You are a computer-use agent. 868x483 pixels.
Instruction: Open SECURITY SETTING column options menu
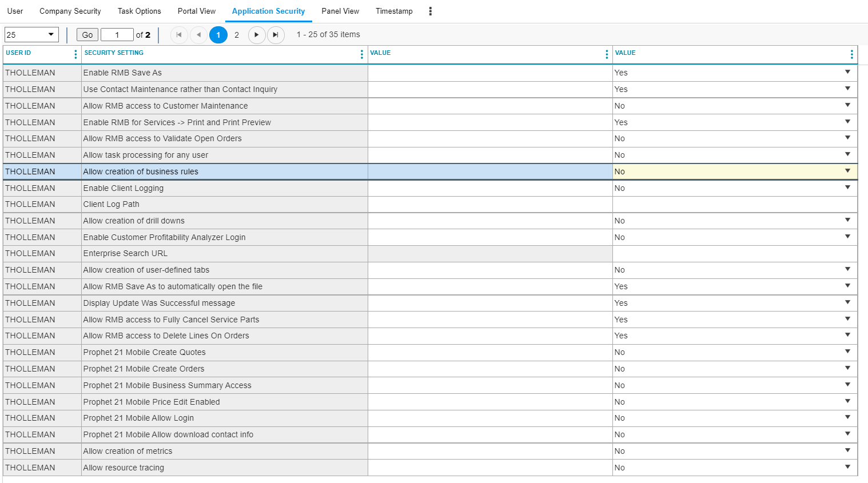pos(361,54)
